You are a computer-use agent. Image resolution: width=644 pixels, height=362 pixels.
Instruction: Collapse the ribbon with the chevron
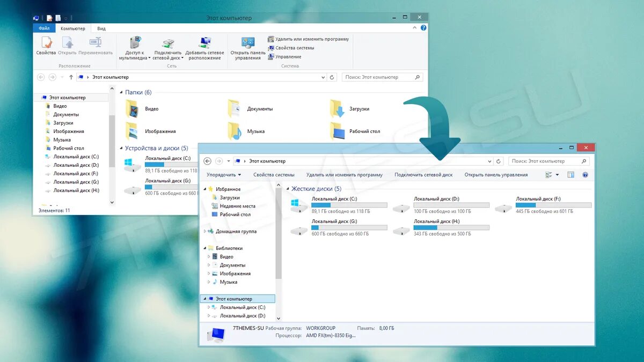tap(415, 28)
